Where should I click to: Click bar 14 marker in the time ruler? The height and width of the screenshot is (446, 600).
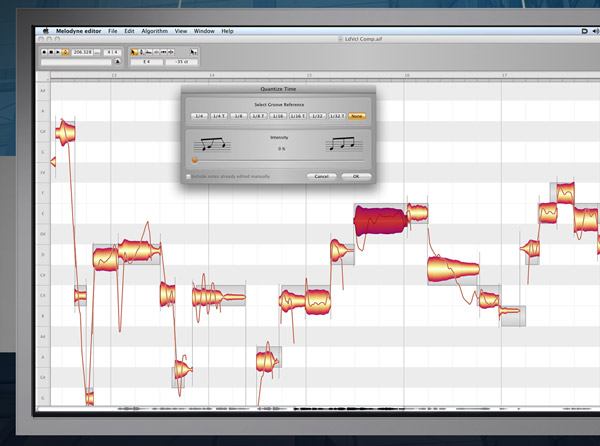click(x=212, y=75)
